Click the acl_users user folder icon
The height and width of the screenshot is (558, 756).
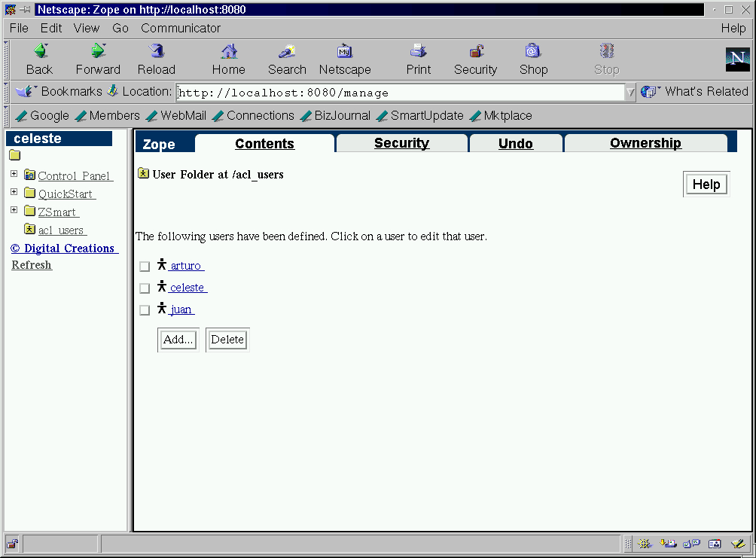coord(30,229)
